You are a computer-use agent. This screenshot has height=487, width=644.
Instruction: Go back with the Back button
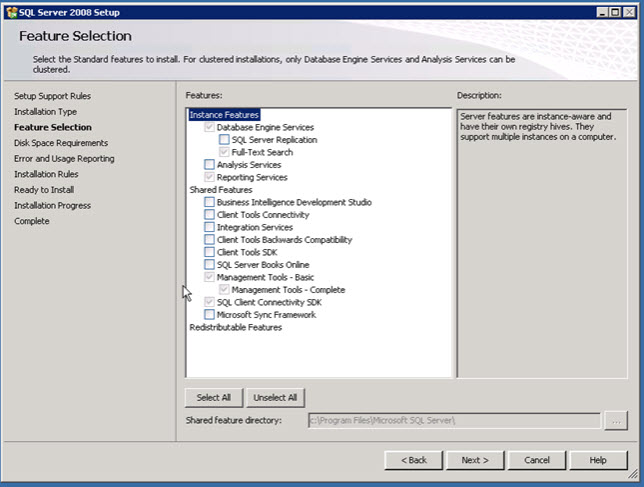coord(414,460)
